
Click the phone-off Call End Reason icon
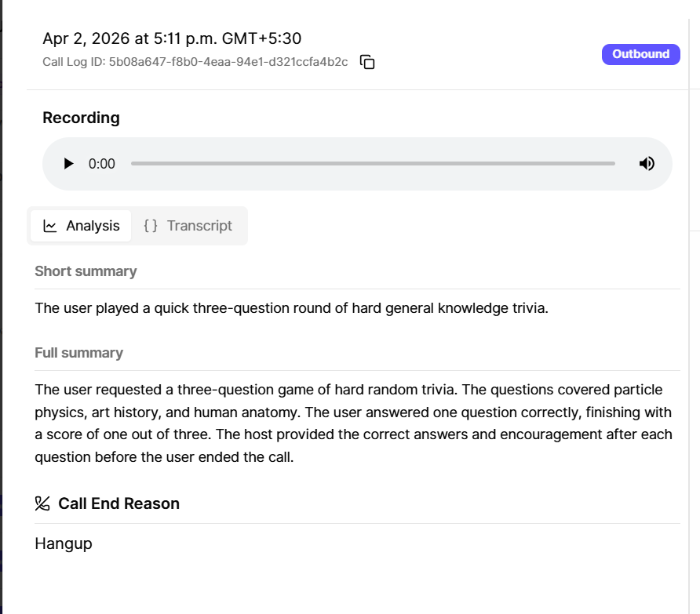42,503
